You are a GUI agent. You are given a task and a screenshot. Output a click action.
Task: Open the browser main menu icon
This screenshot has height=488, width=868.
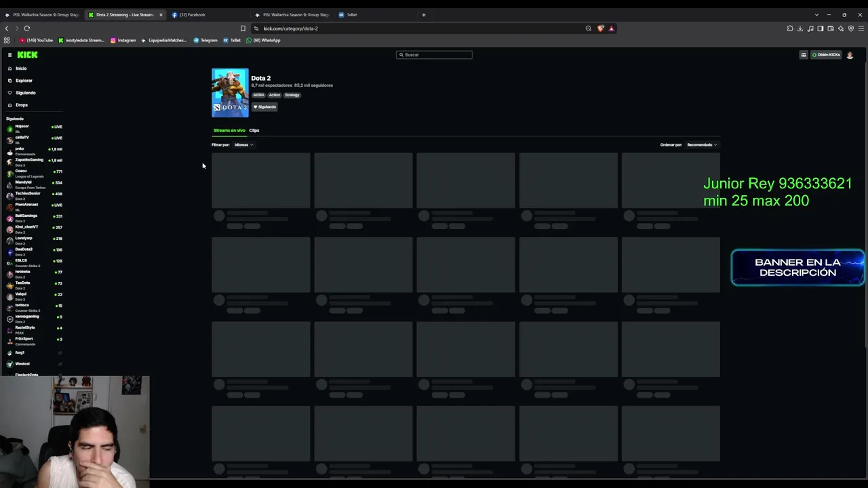coord(861,28)
